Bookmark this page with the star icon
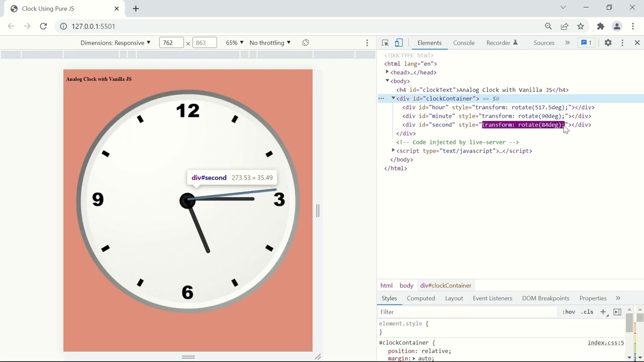This screenshot has height=362, width=644. pos(581,26)
